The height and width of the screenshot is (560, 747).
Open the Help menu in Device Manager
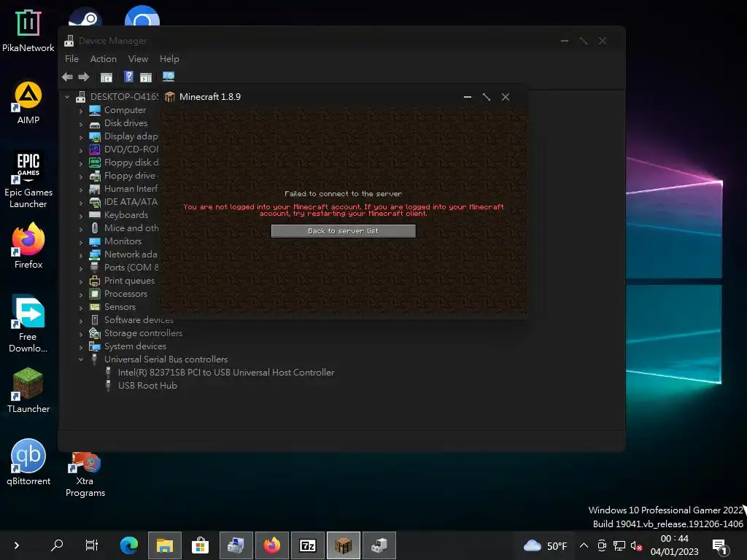(169, 59)
